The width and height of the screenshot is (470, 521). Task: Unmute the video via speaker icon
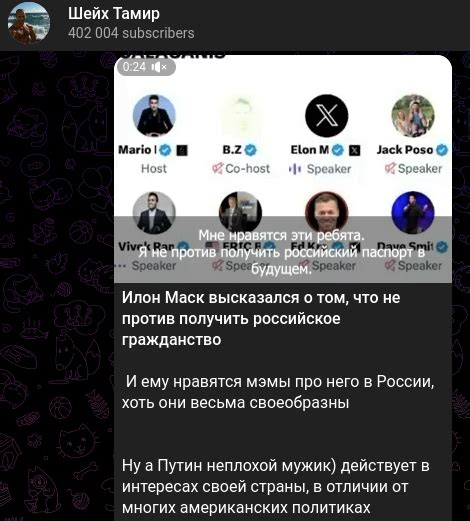coord(159,67)
